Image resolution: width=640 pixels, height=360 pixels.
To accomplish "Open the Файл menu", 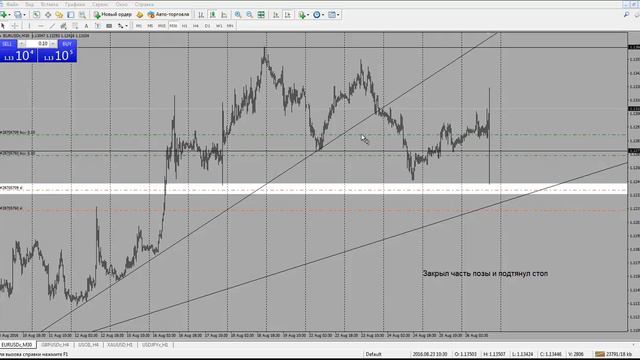I will [x=13, y=4].
